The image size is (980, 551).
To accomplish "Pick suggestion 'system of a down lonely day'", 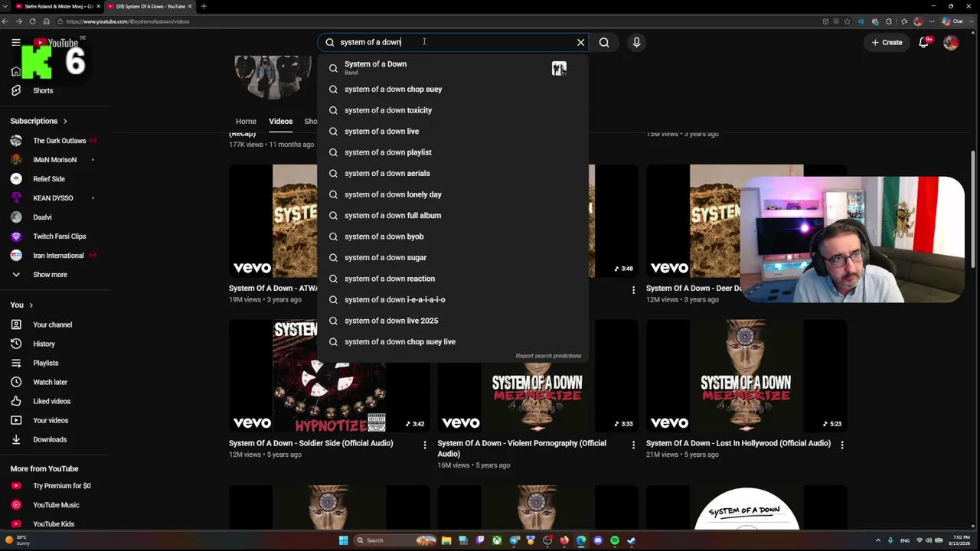I will click(x=453, y=194).
